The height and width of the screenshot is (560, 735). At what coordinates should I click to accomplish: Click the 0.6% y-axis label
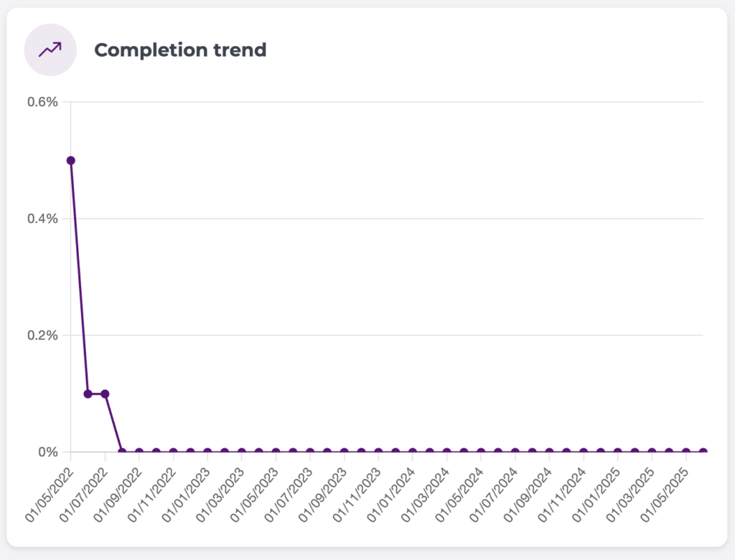point(42,101)
